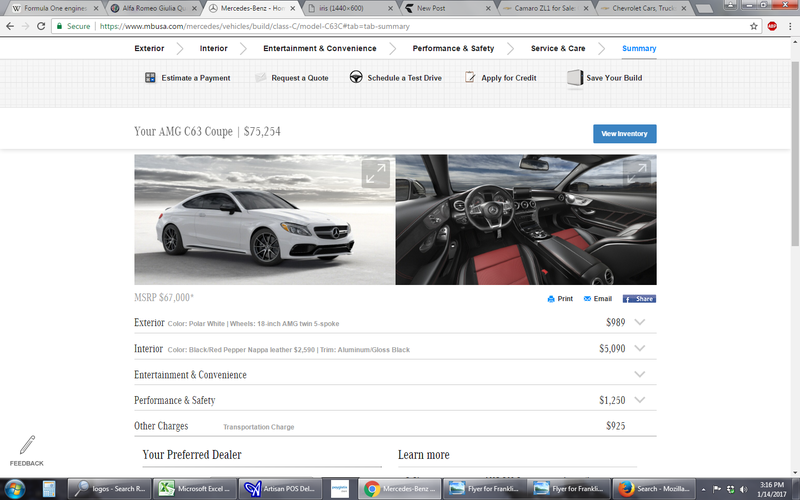The width and height of the screenshot is (800, 500).
Task: Go to the Interior build step
Action: click(213, 48)
